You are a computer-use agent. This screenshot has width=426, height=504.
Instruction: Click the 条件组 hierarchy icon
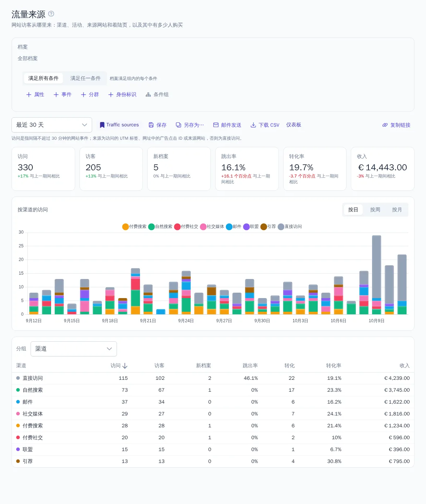click(x=148, y=95)
